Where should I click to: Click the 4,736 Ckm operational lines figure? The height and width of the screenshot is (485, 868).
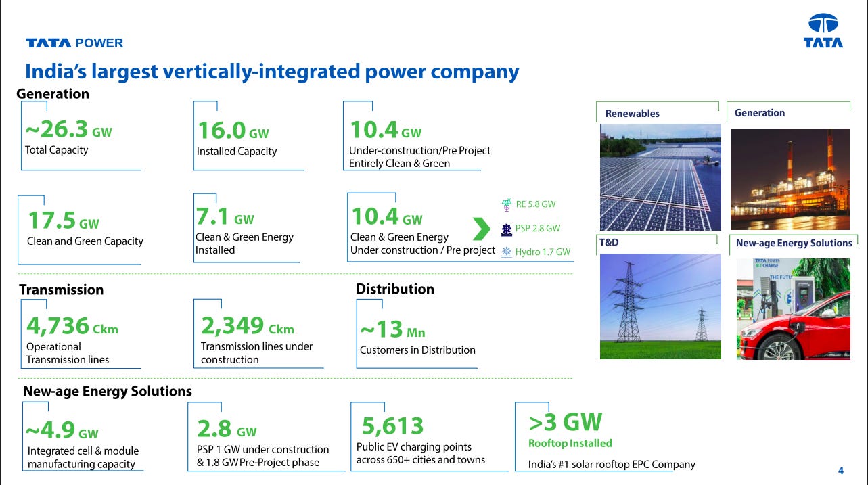point(72,326)
